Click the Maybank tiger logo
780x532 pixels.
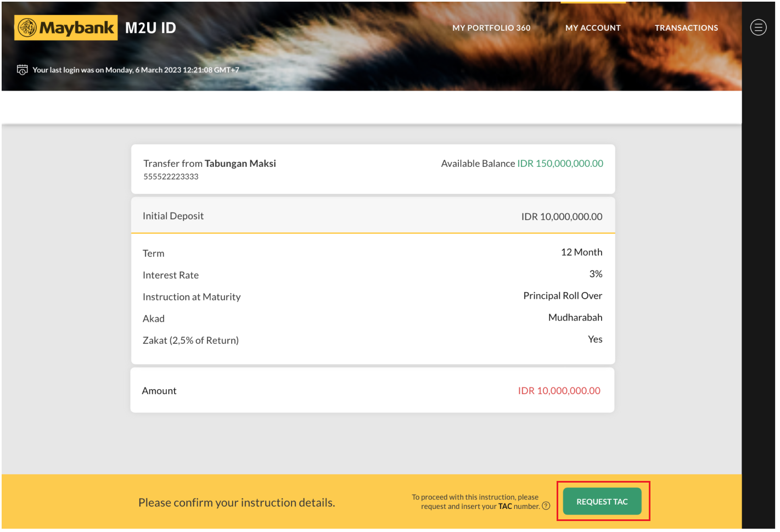click(66, 28)
